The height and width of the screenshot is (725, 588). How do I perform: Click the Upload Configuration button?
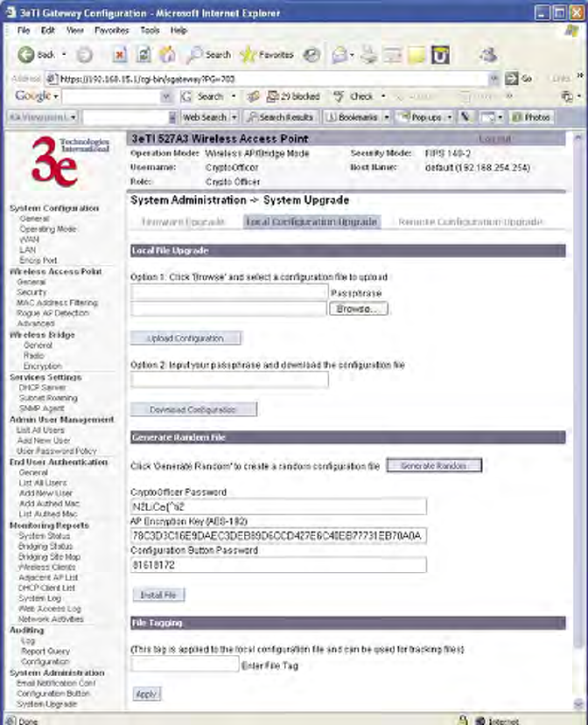(185, 338)
